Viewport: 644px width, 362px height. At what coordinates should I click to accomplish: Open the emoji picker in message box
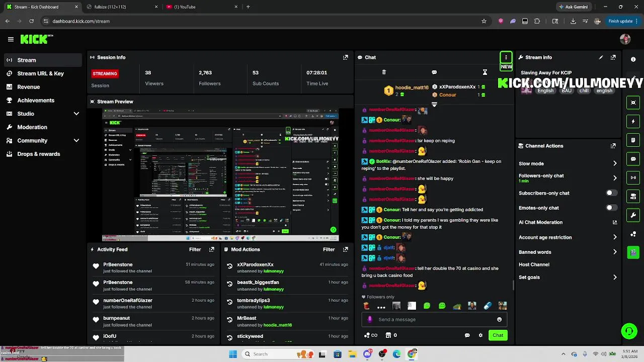[499, 319]
